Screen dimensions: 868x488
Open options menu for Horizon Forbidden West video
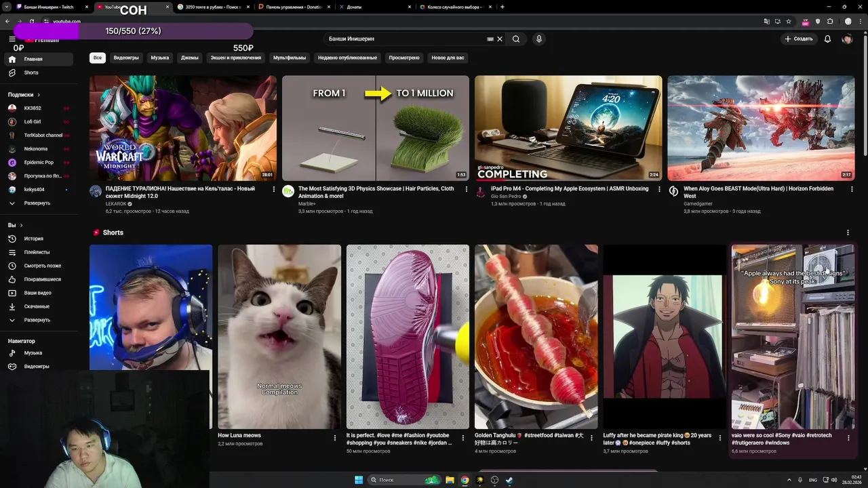[x=852, y=190]
